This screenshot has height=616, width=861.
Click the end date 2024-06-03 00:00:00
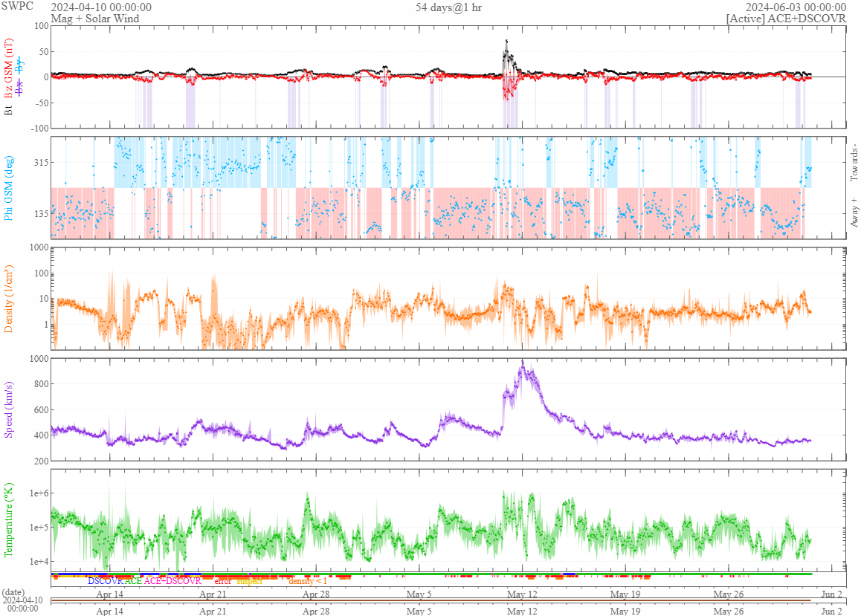[x=796, y=7]
